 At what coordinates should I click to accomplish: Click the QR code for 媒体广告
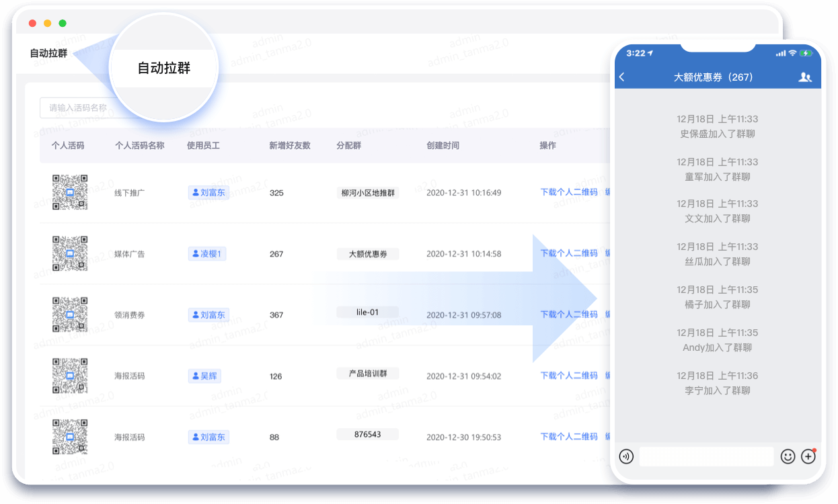(69, 253)
